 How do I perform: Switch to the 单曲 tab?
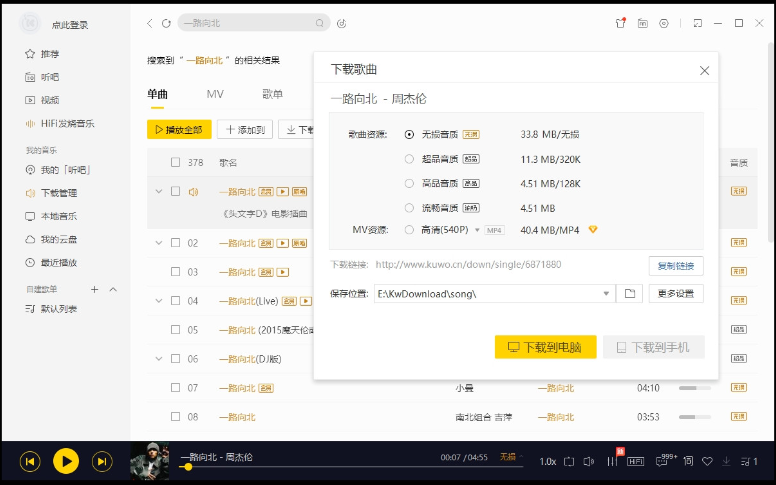coord(157,94)
